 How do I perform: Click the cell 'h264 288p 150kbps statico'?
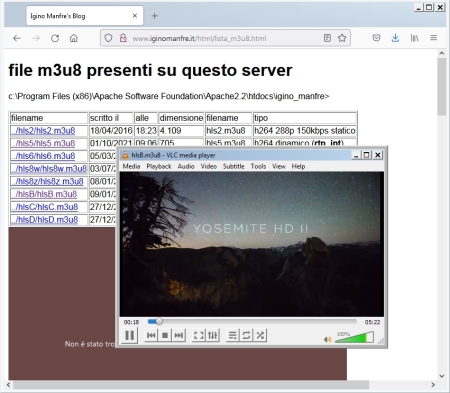click(305, 131)
